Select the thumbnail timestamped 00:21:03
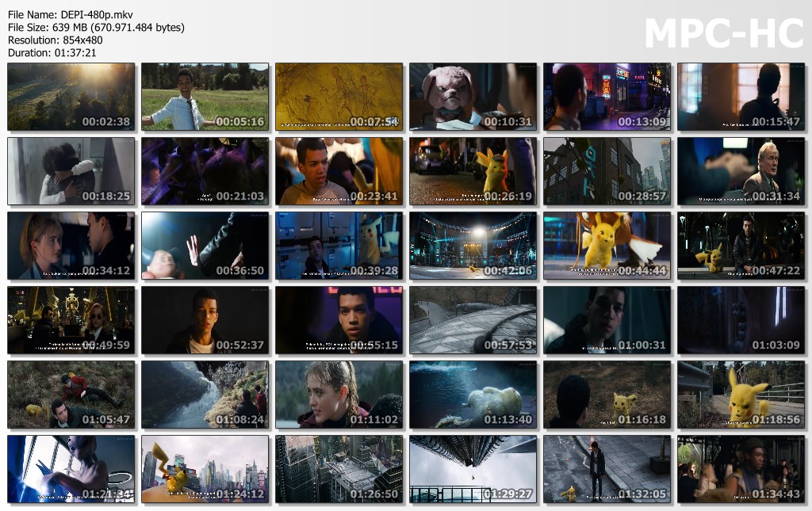812x511 pixels. coord(205,171)
